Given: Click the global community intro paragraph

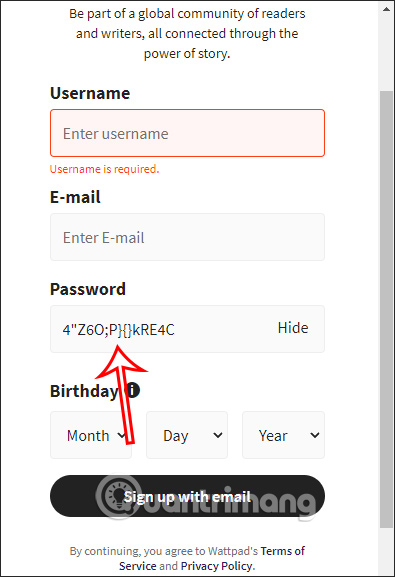Looking at the screenshot, I should pyautogui.click(x=187, y=33).
